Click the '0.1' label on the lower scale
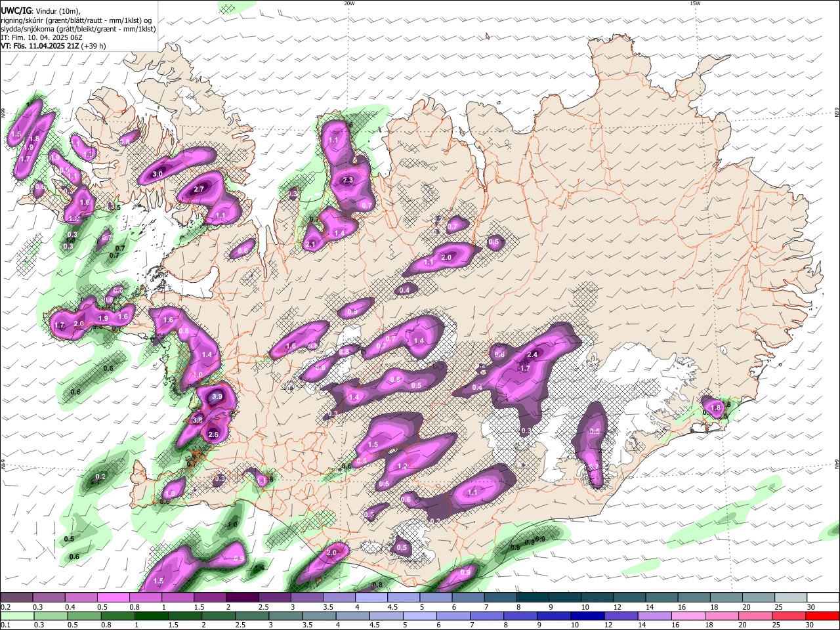This screenshot has width=840, height=630. [x=6, y=625]
